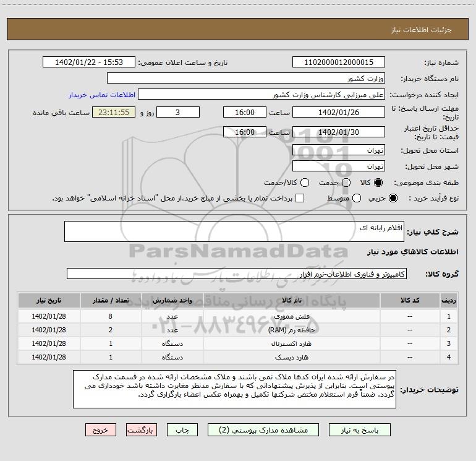Viewport: 476px width, 461px height.
Task: Click the ایجاد کننده درخواست field
Action: pos(261,94)
